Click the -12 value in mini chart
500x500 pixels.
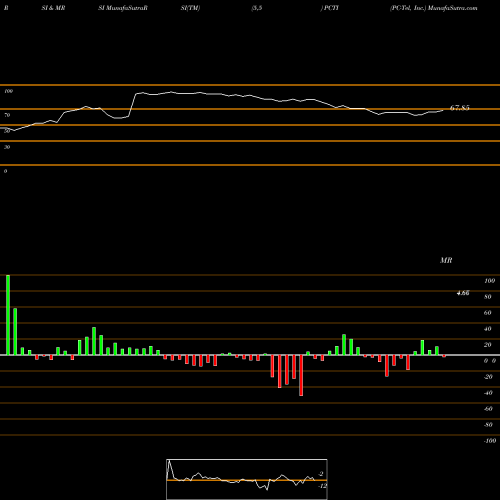(322, 486)
